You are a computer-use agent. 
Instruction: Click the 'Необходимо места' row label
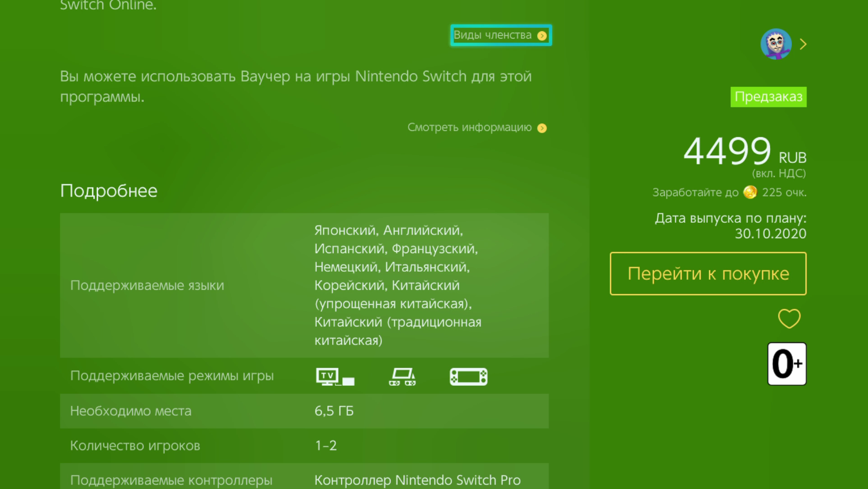point(131,411)
